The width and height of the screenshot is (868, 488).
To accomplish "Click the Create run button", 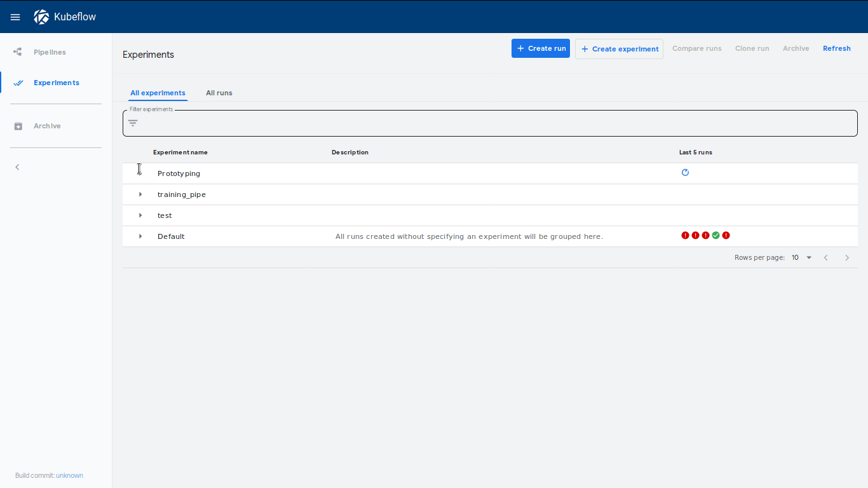I will pyautogui.click(x=540, y=48).
